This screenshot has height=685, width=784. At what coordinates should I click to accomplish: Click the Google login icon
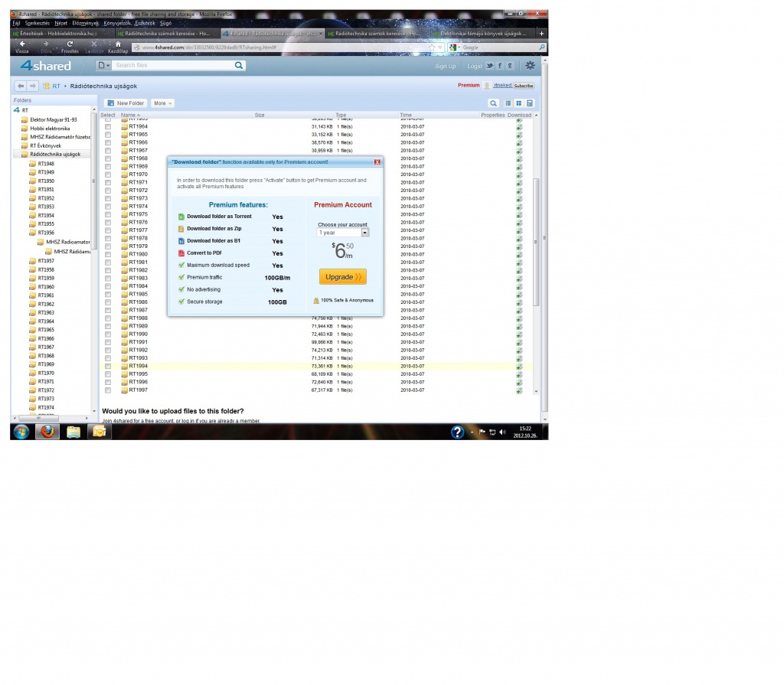[x=509, y=66]
